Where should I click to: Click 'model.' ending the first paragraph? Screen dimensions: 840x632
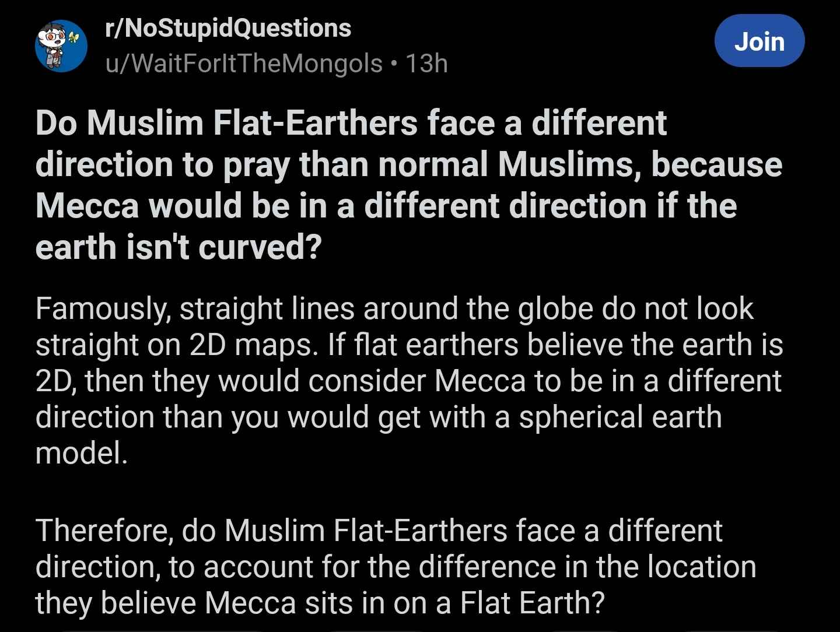click(81, 453)
